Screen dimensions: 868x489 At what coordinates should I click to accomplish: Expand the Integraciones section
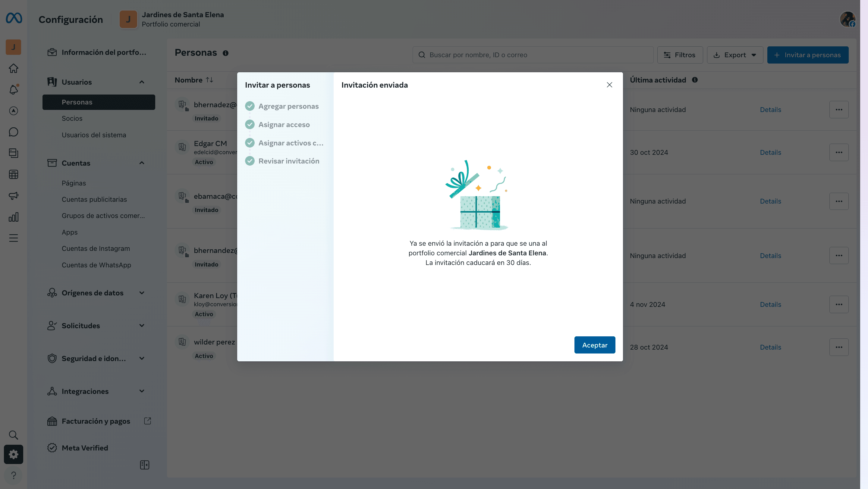tap(142, 391)
